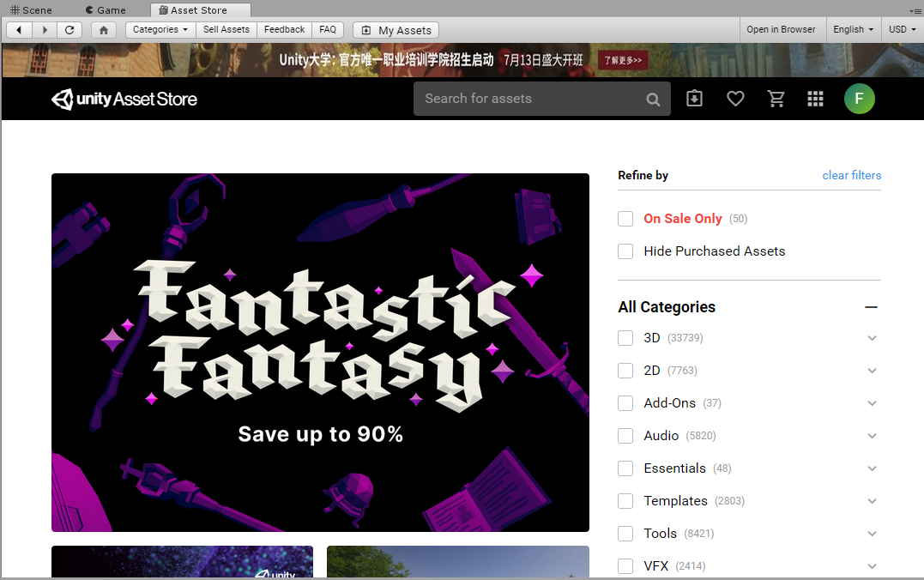Go back with the left arrow button
Viewport: 924px width, 580px height.
19,30
